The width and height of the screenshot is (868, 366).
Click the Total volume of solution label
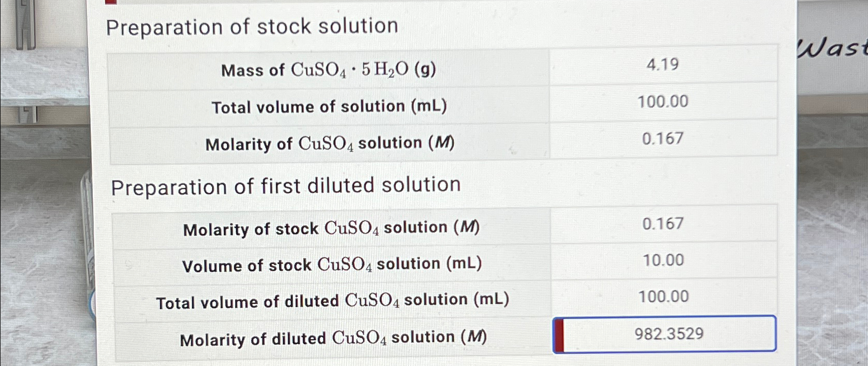click(x=329, y=107)
